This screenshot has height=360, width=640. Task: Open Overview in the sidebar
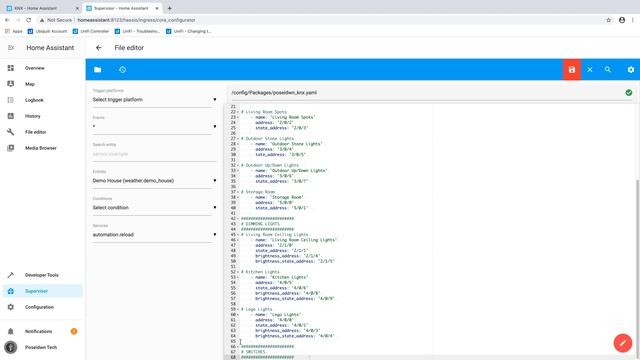point(42,68)
